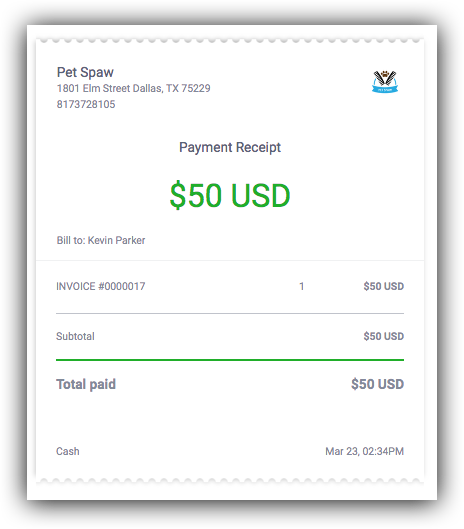Click the green divider line above Total paid

230,360
